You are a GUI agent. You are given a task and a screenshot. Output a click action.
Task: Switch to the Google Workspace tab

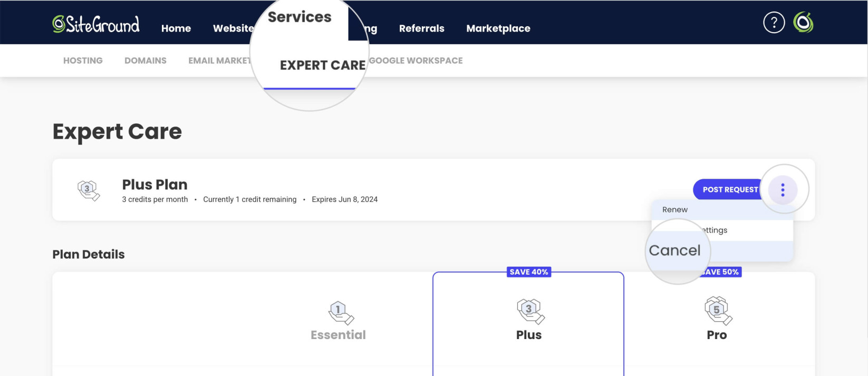(x=416, y=61)
